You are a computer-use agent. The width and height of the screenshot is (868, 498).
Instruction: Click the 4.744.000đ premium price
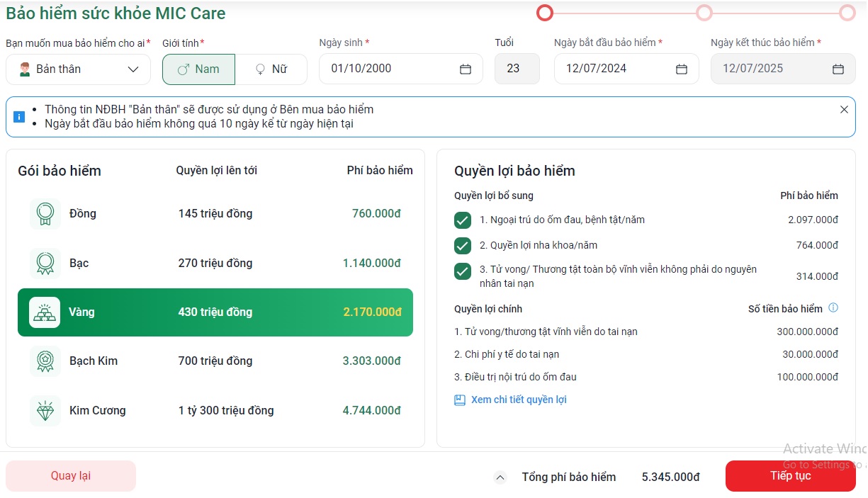click(x=372, y=411)
